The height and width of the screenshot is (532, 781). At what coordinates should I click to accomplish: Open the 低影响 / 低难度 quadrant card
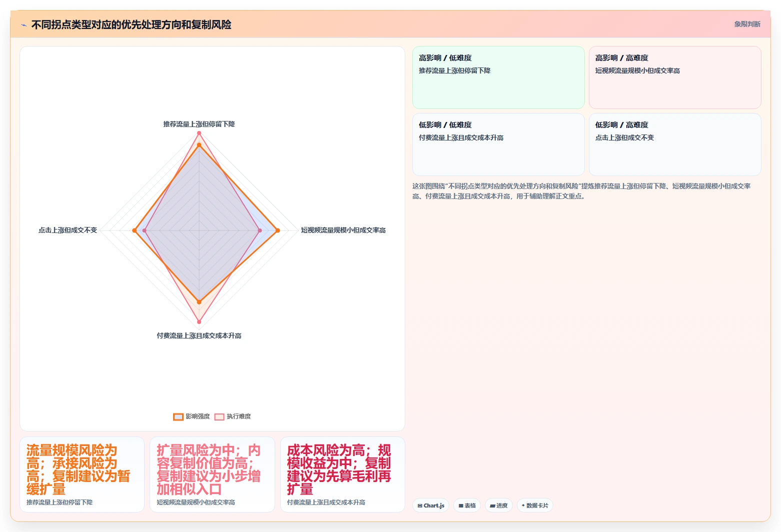pos(498,144)
